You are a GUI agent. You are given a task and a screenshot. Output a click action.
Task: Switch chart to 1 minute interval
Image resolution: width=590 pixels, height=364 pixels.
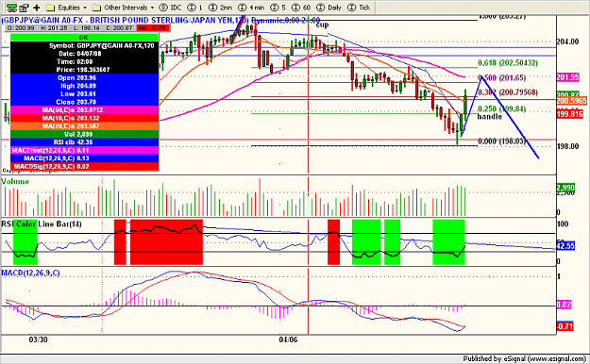tap(194, 8)
